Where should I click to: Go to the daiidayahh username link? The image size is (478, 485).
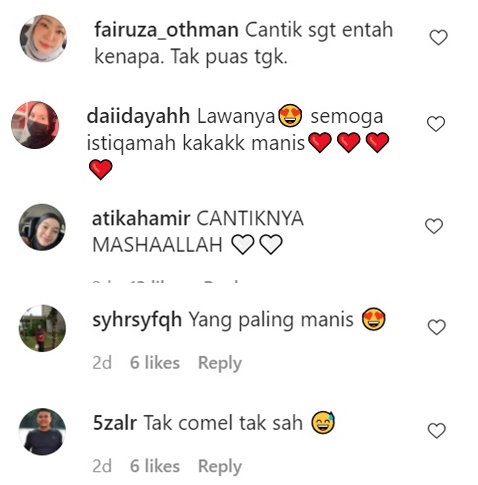[x=138, y=116]
